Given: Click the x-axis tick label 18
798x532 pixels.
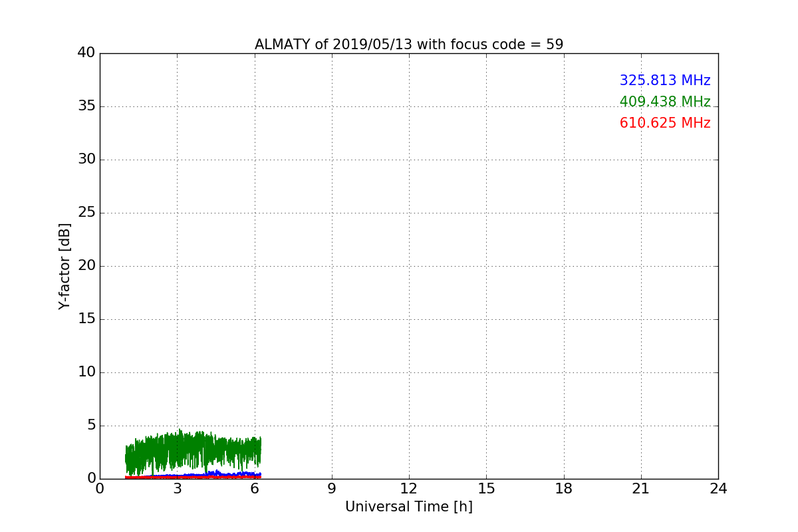Looking at the screenshot, I should 564,489.
